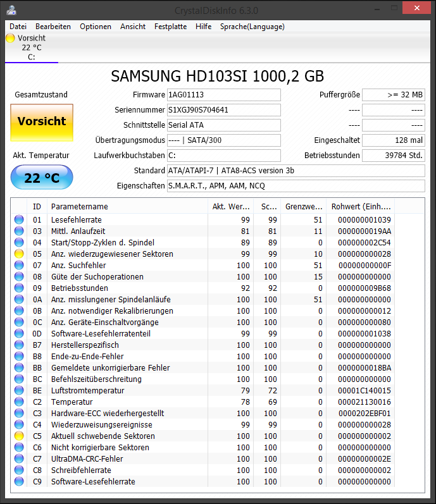Click status icon for Gemeldete unkorrigierbare Fehler
The height and width of the screenshot is (504, 436).
(19, 367)
